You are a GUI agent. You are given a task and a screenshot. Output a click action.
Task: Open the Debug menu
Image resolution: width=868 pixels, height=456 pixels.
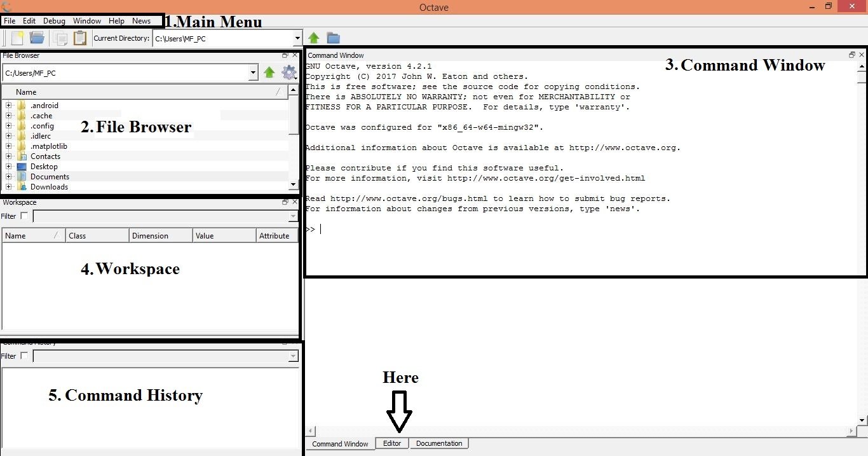pos(55,21)
